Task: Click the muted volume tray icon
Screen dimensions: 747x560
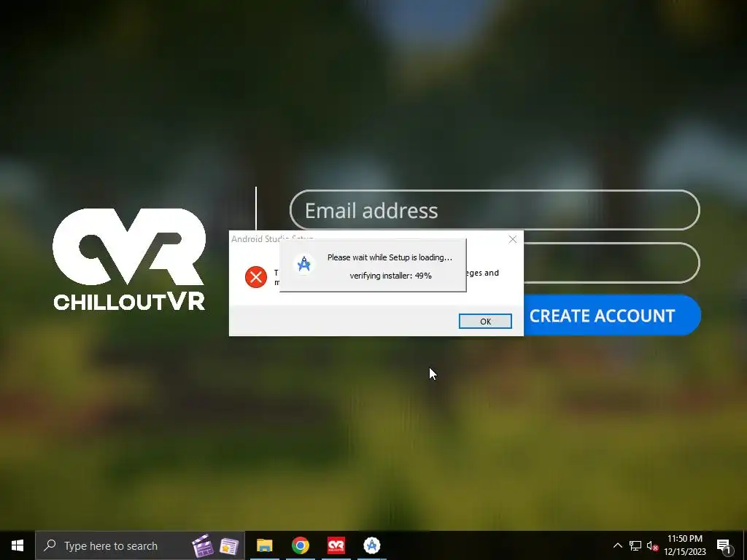Action: [x=652, y=545]
